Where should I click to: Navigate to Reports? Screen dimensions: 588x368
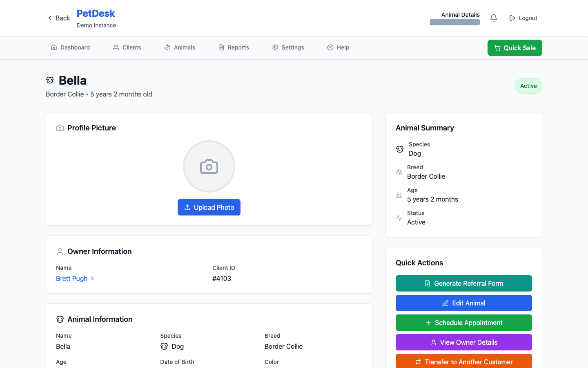tap(234, 47)
